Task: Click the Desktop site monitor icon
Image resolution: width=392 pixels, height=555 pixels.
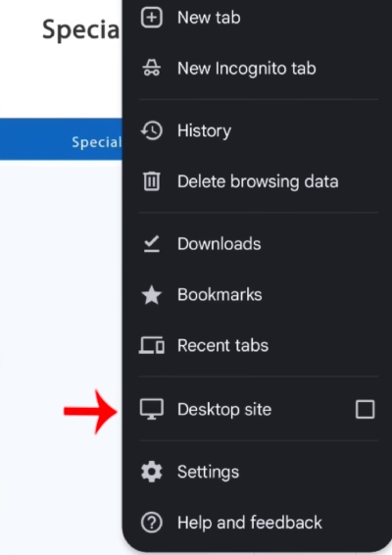Action: tap(152, 410)
